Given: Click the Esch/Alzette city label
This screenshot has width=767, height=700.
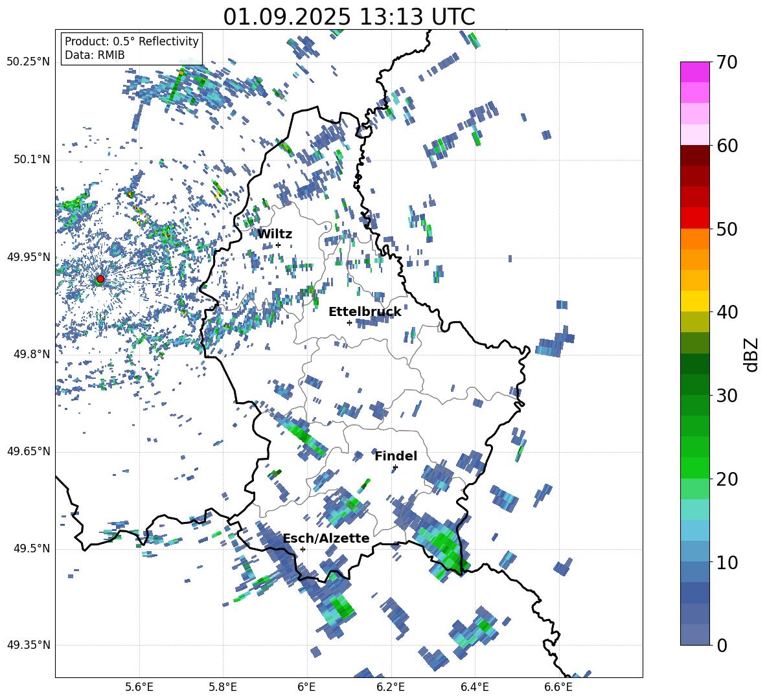Looking at the screenshot, I should 326,538.
